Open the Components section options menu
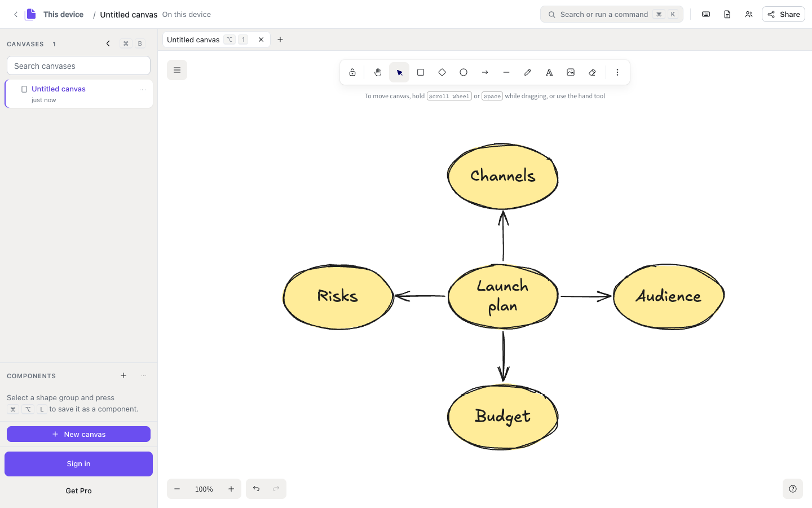 (x=144, y=375)
